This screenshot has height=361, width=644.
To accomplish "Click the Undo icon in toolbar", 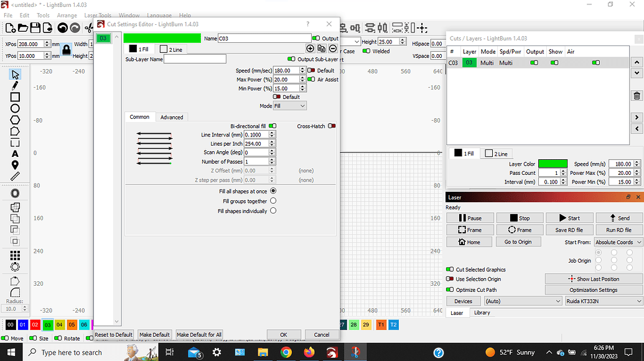I will 62,28.
